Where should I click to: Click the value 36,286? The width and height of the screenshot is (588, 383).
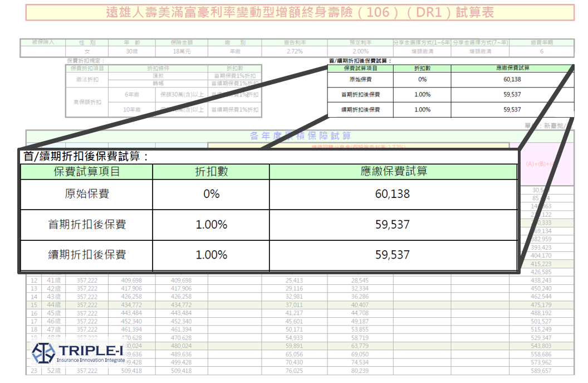(x=360, y=297)
